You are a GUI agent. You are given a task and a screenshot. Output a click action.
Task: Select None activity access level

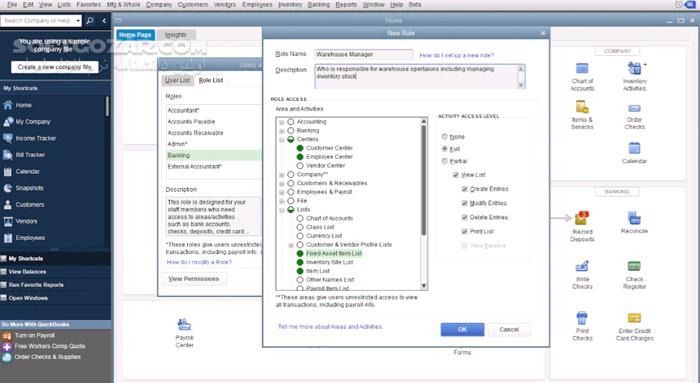tap(444, 137)
